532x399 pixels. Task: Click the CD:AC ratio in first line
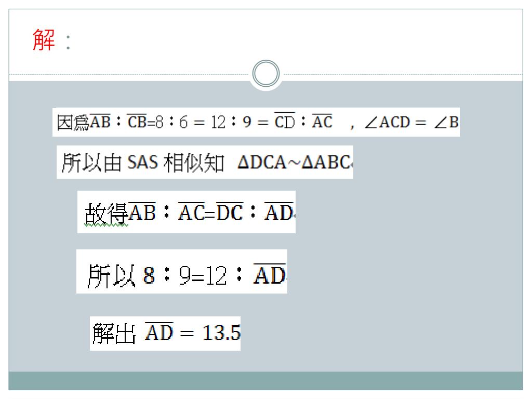click(x=303, y=122)
